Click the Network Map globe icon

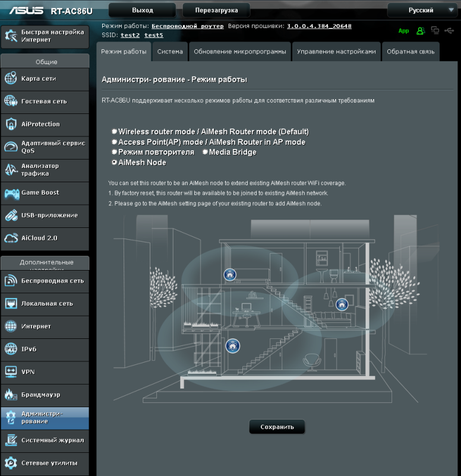coord(11,78)
